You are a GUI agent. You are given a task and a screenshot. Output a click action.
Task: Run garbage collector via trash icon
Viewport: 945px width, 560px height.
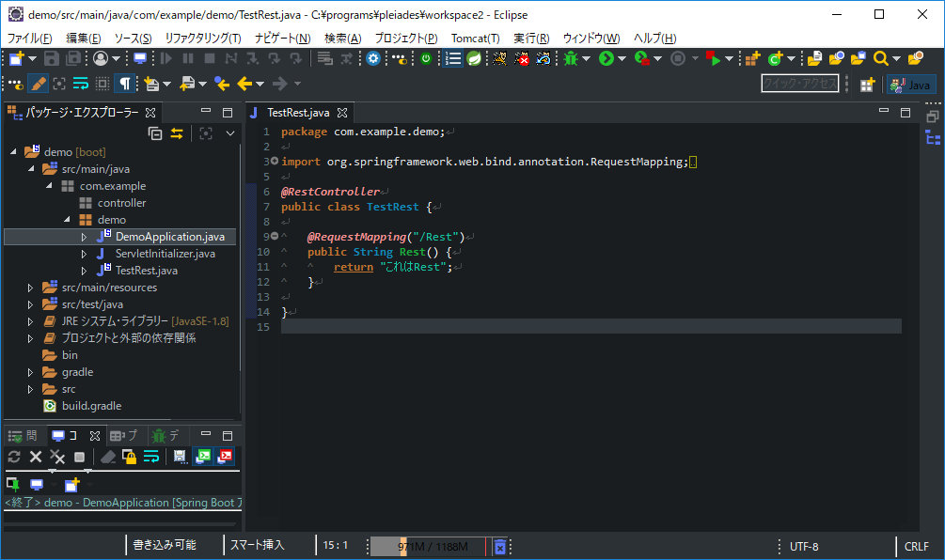(x=500, y=546)
